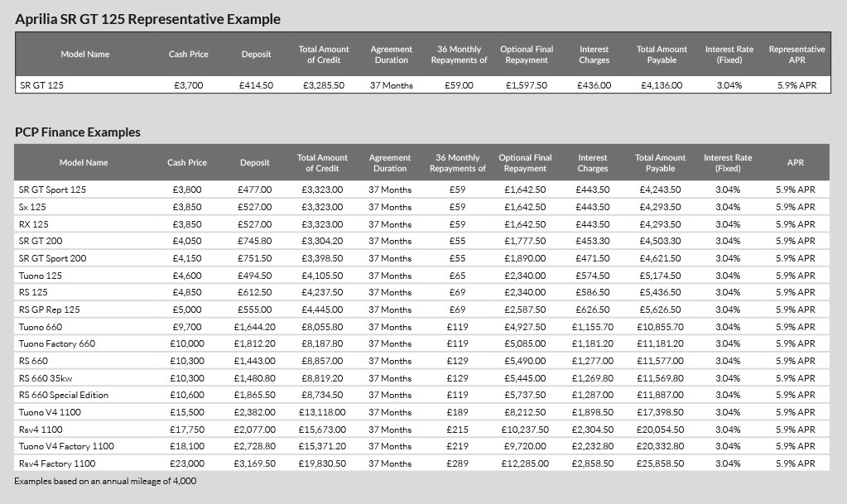Select the Tuono V4 1100 model name
This screenshot has height=504, width=847.
pyautogui.click(x=50, y=412)
